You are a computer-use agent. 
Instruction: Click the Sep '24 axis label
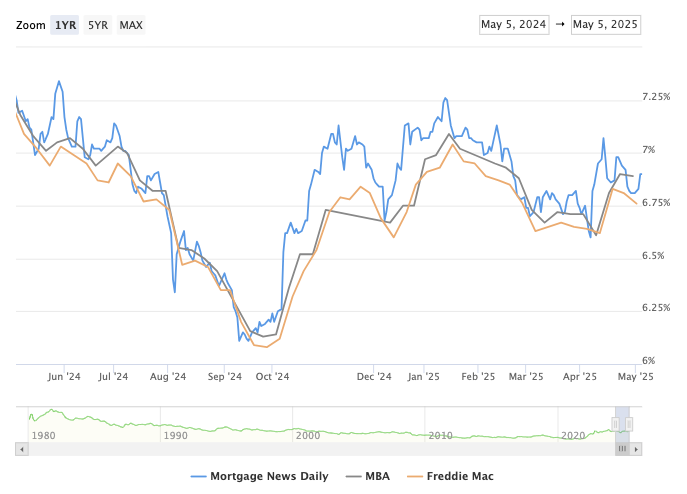coord(225,377)
